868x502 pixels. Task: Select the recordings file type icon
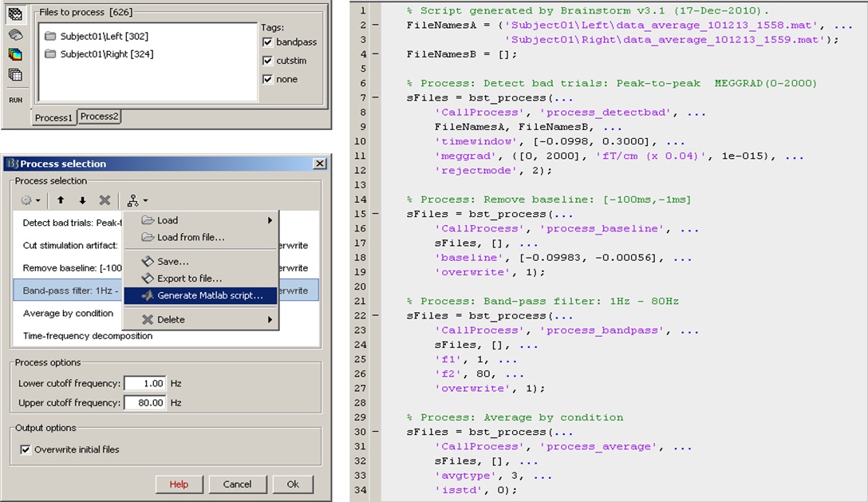coord(15,14)
